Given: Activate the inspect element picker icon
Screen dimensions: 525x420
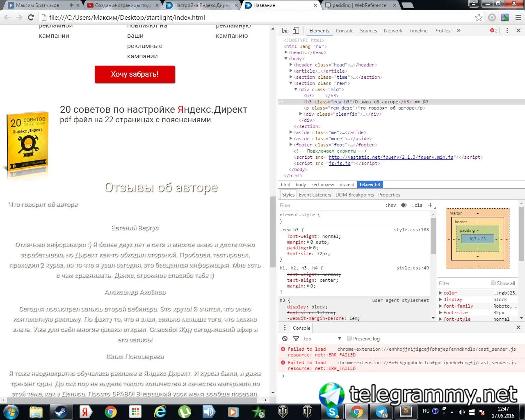Looking at the screenshot, I should (x=285, y=31).
